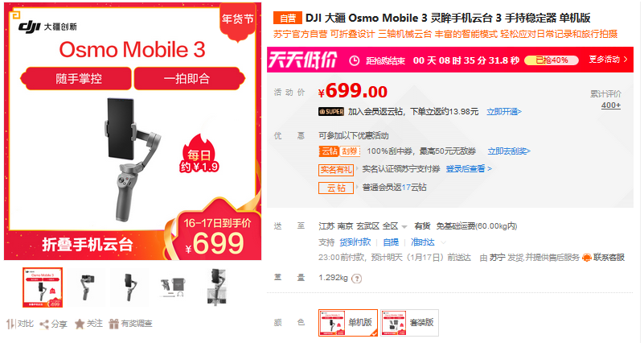Expand the 准时达 support options arrow
644x343 pixels.
[443, 242]
